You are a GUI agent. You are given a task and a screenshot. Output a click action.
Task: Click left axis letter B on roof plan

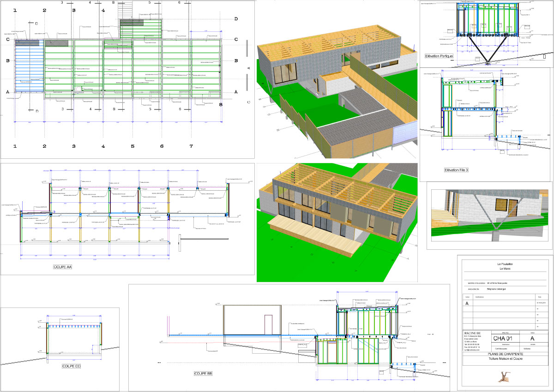coord(8,60)
